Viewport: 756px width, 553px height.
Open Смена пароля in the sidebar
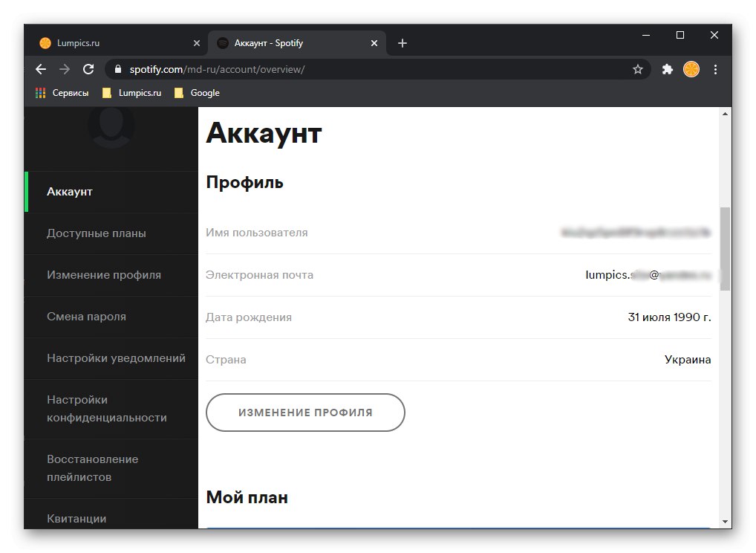click(111, 317)
